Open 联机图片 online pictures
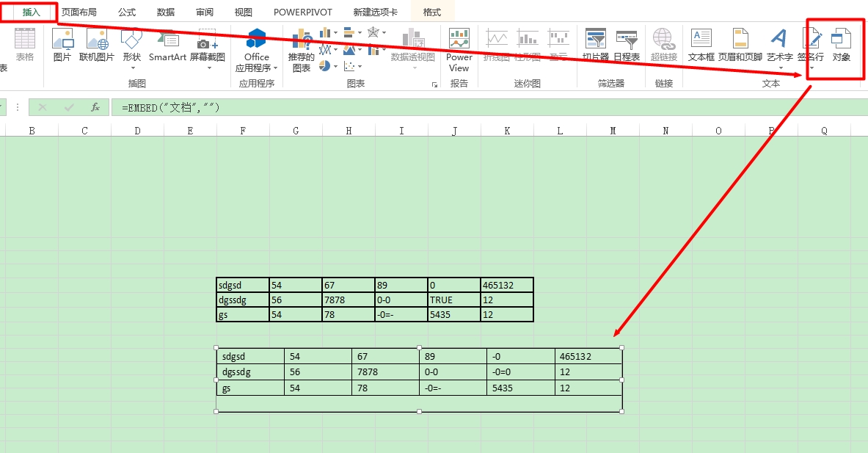 coord(96,46)
